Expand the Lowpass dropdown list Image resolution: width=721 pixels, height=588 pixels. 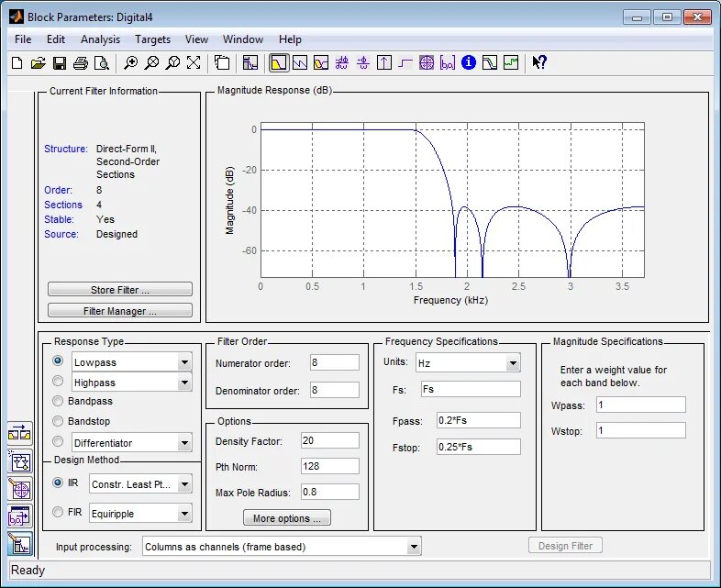184,362
